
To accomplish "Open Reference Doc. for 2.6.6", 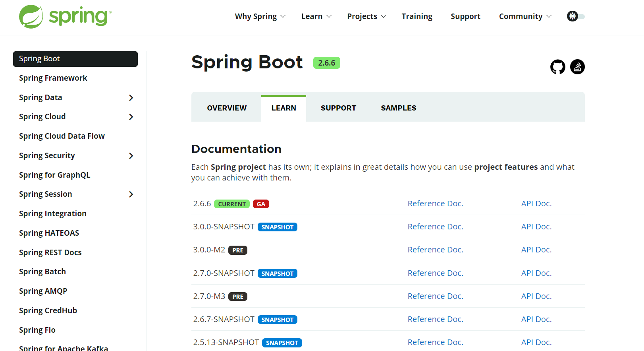I will 436,204.
